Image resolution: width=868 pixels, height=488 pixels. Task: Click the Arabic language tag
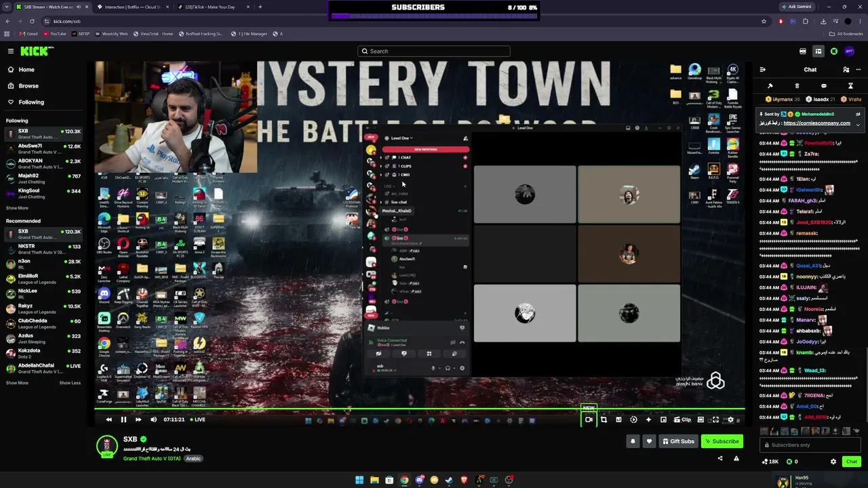(194, 459)
